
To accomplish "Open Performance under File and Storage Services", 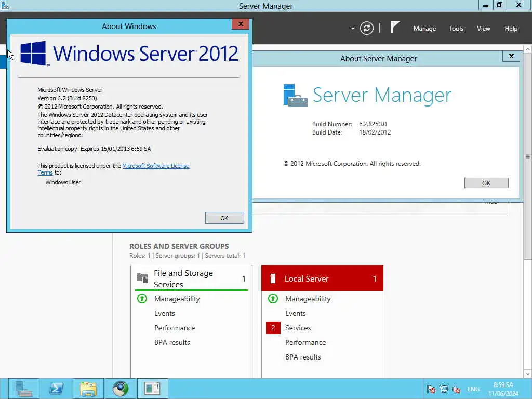I will pos(175,328).
